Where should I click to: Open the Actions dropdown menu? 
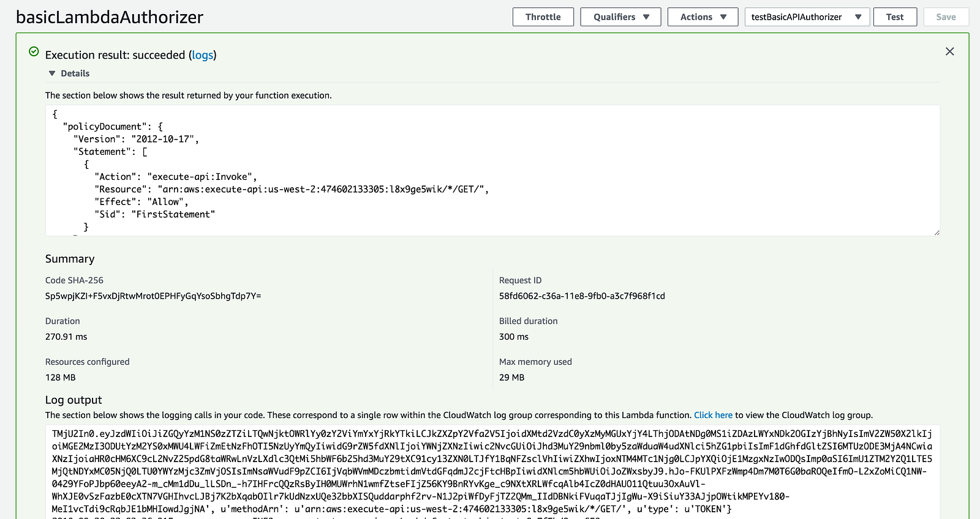[x=703, y=17]
